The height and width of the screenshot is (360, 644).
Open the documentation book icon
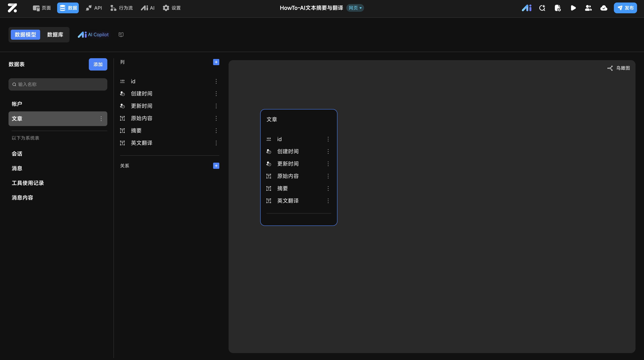(x=121, y=35)
